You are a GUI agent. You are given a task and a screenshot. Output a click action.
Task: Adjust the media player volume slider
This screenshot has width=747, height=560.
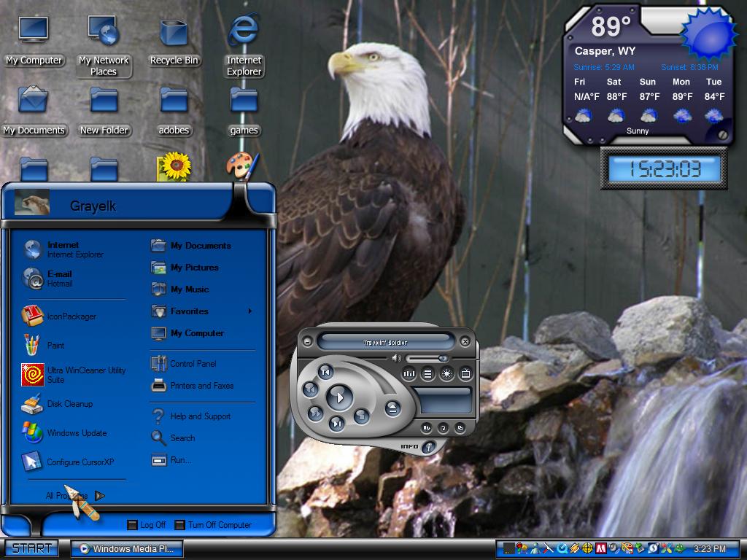click(x=427, y=359)
